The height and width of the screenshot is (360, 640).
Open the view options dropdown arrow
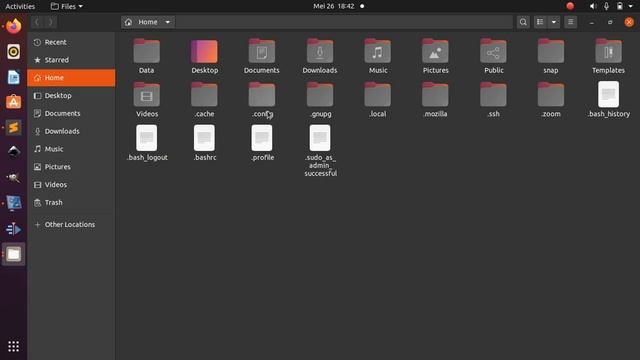tap(553, 22)
